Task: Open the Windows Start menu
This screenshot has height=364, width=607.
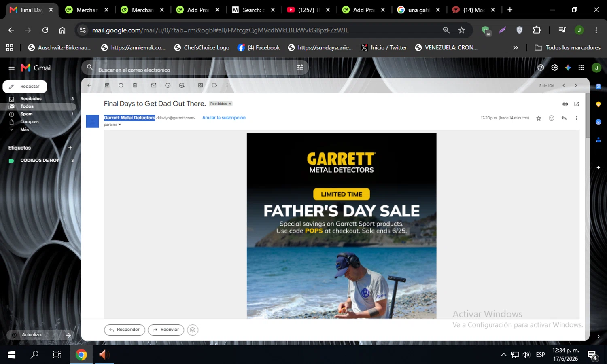Action: tap(11, 355)
